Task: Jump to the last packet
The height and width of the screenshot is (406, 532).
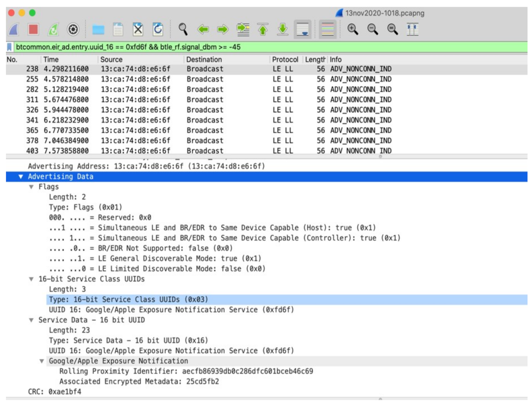Action: click(283, 29)
